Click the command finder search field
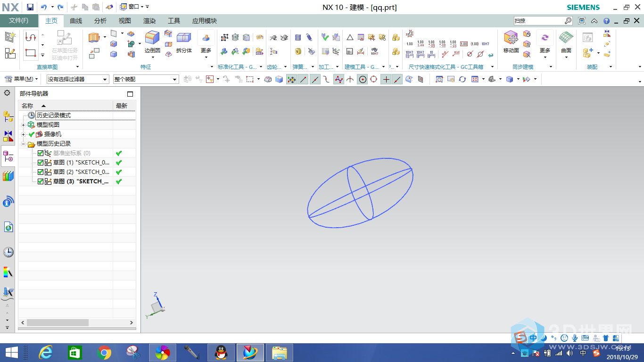 [x=539, y=21]
